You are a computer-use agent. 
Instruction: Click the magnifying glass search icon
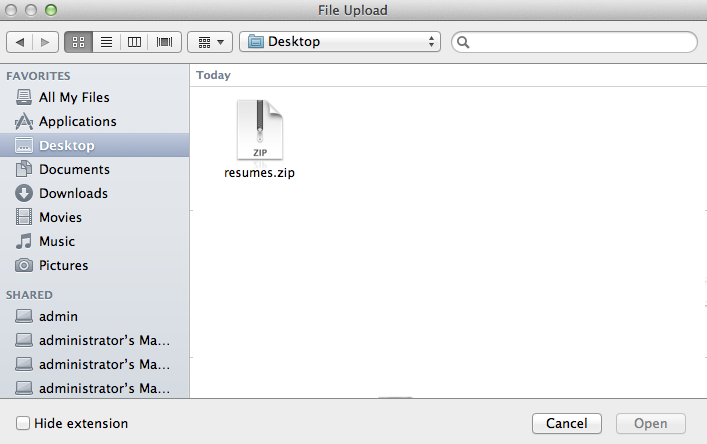(x=463, y=42)
